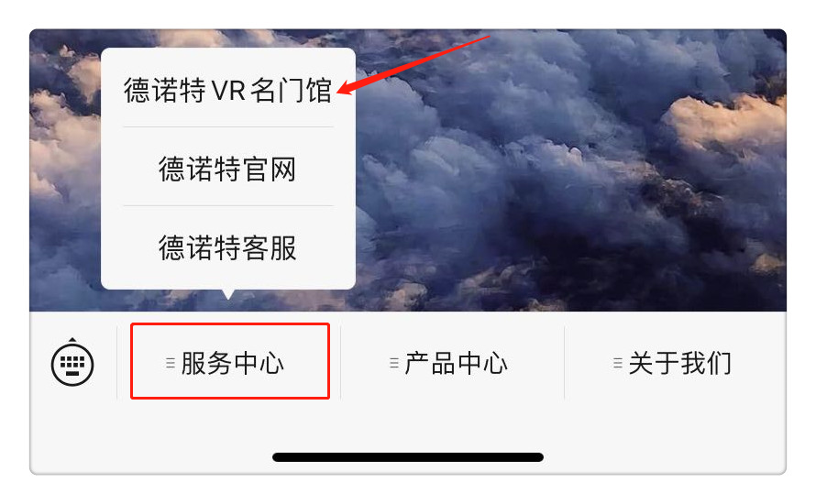Click the red arrow annotation tip

tap(342, 92)
